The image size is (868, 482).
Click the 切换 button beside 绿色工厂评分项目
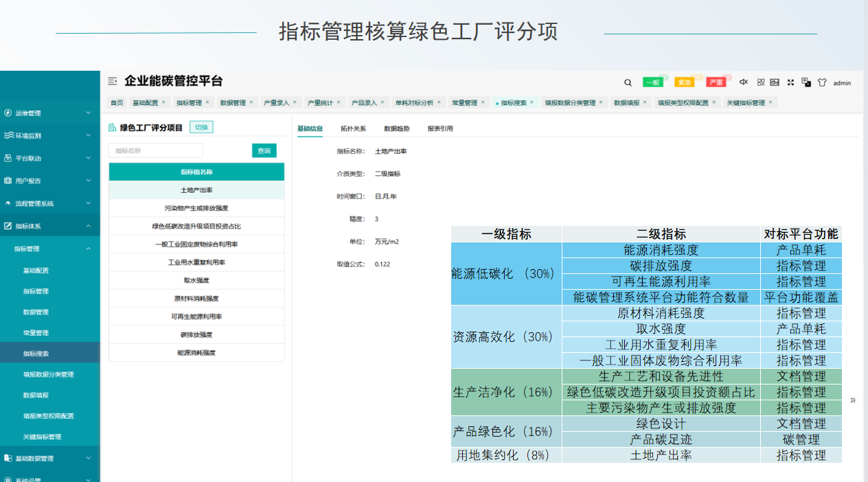pyautogui.click(x=202, y=127)
